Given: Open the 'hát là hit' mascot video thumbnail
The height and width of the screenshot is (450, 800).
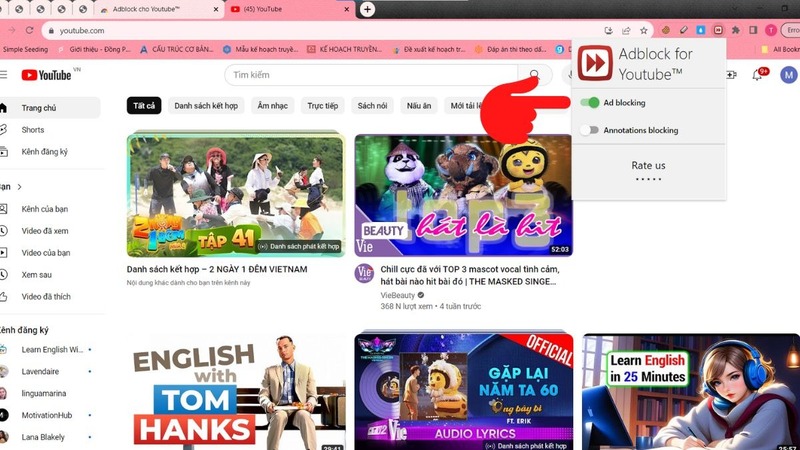Looking at the screenshot, I should point(463,195).
